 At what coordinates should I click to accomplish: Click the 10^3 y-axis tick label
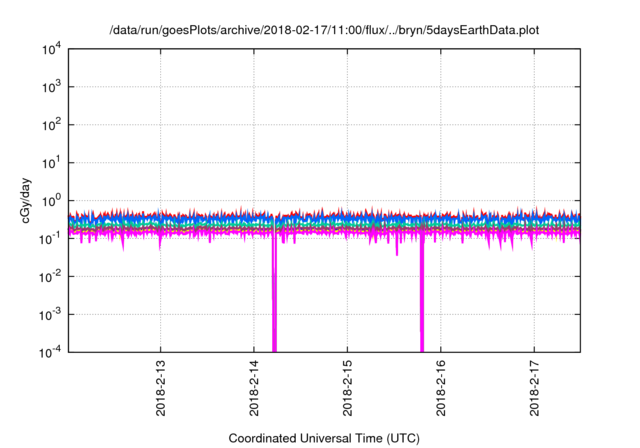click(51, 87)
